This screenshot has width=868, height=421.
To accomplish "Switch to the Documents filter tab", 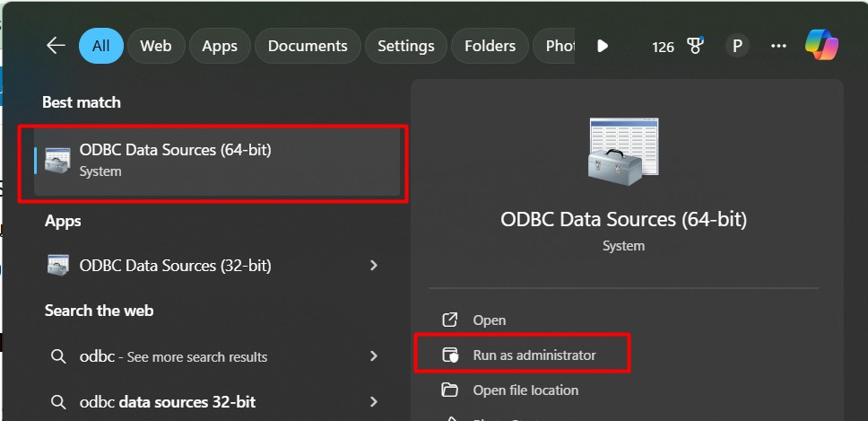I will click(308, 46).
